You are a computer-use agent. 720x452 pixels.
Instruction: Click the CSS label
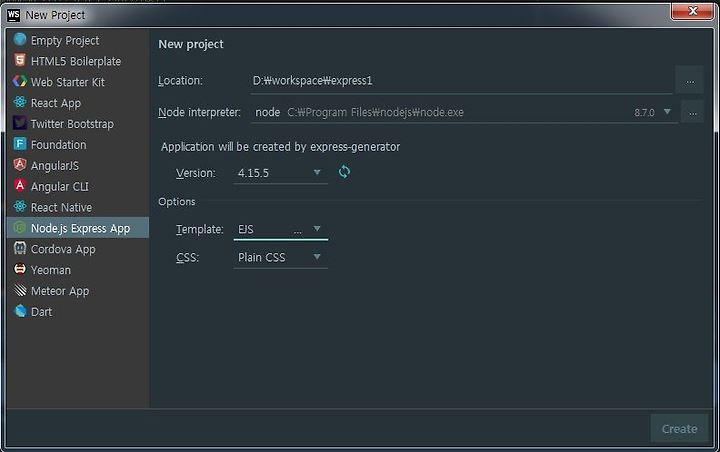187,257
